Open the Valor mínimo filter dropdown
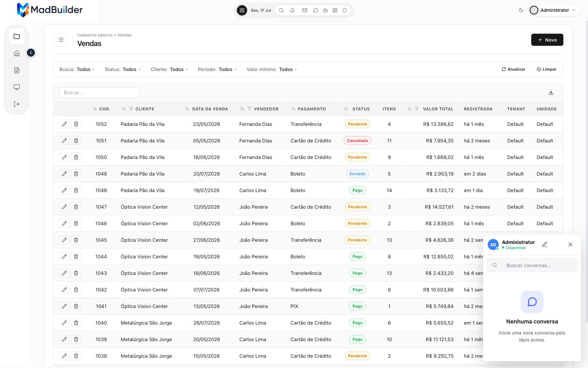588x368 pixels. [x=272, y=69]
